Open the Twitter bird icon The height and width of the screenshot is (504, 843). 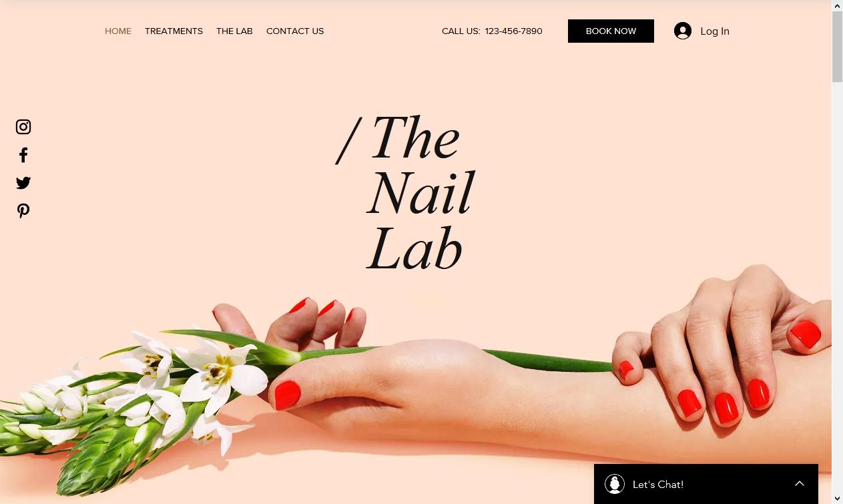click(23, 183)
